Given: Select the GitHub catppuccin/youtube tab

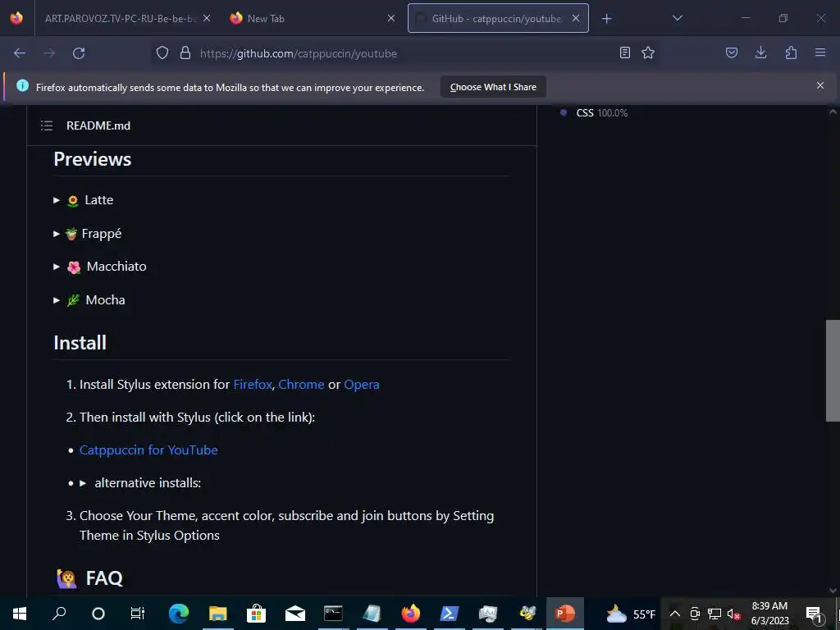Looking at the screenshot, I should pyautogui.click(x=498, y=19).
